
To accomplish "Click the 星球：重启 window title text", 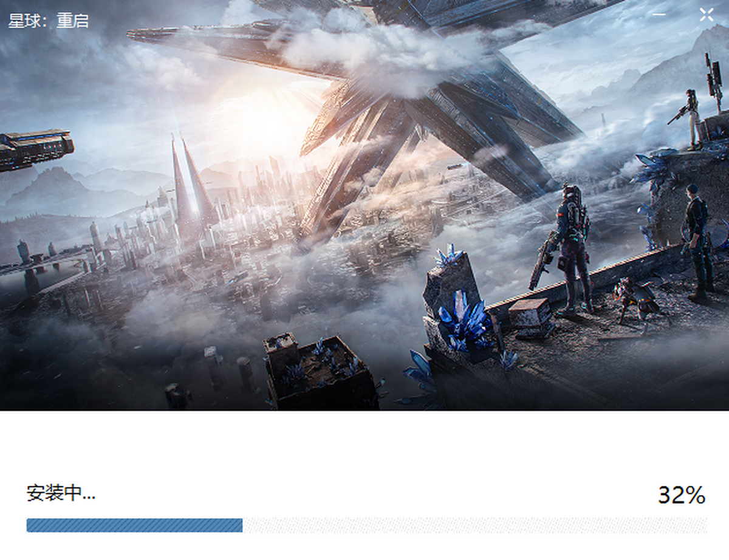I will [x=49, y=21].
